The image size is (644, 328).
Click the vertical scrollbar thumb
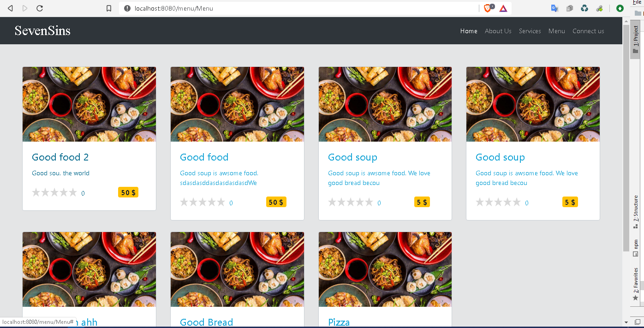[x=626, y=137]
